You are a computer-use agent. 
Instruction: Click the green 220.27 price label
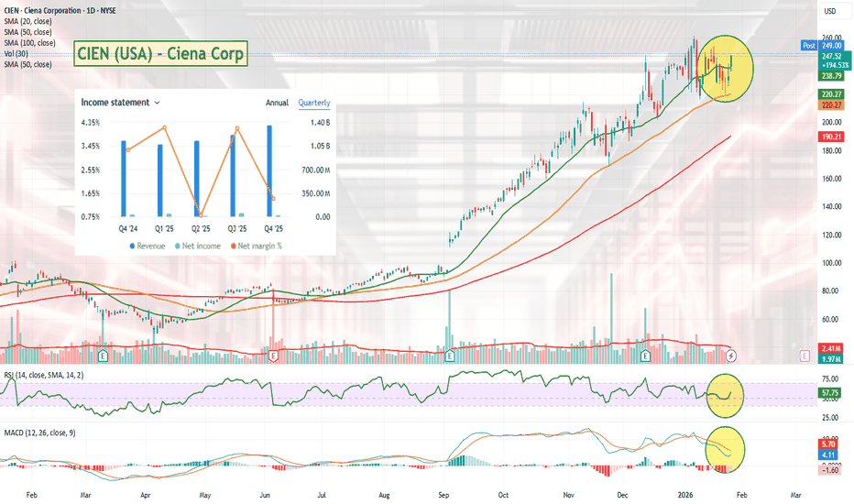pyautogui.click(x=832, y=94)
